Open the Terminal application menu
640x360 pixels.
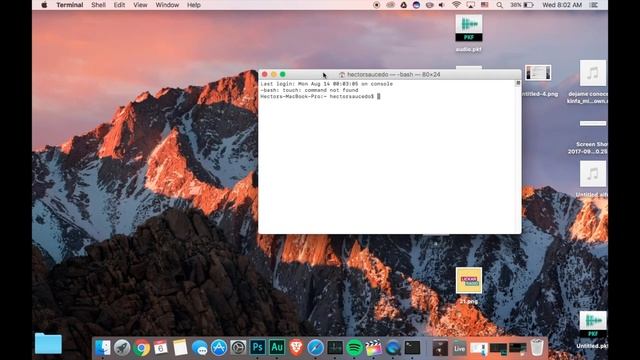coord(69,5)
